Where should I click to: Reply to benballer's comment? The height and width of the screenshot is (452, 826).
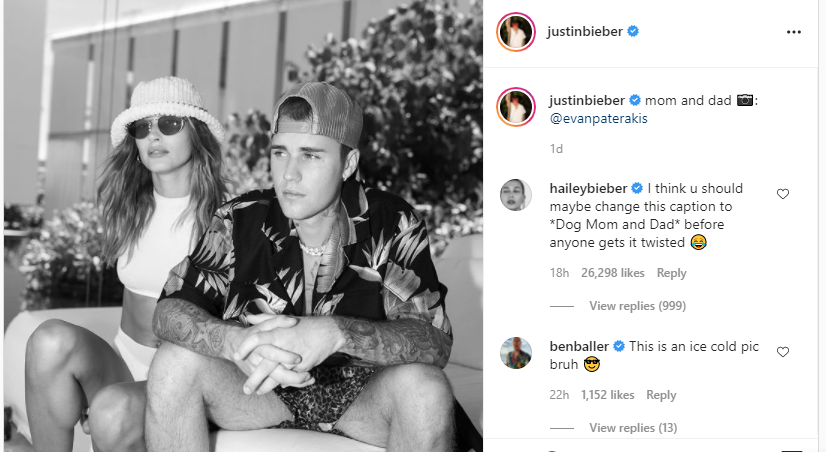coord(661,395)
